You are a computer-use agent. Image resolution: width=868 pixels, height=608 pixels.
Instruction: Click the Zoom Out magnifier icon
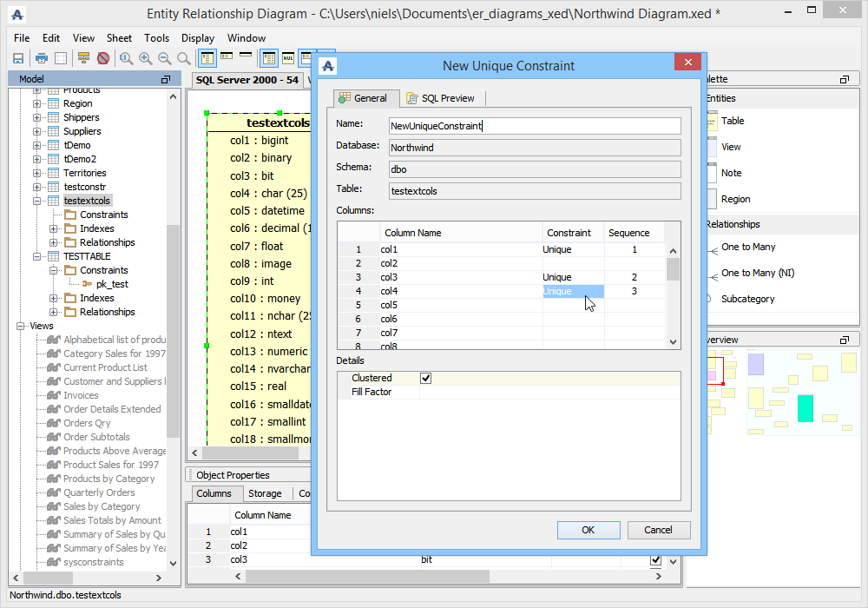164,58
